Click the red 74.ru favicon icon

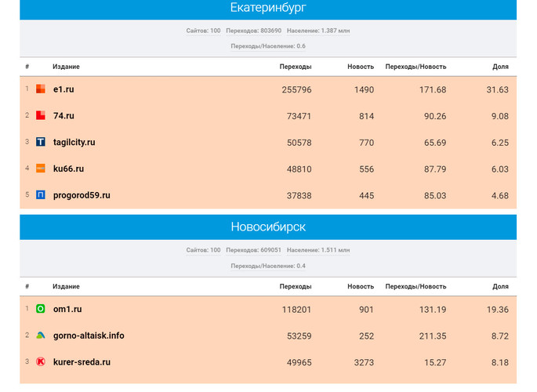(41, 116)
